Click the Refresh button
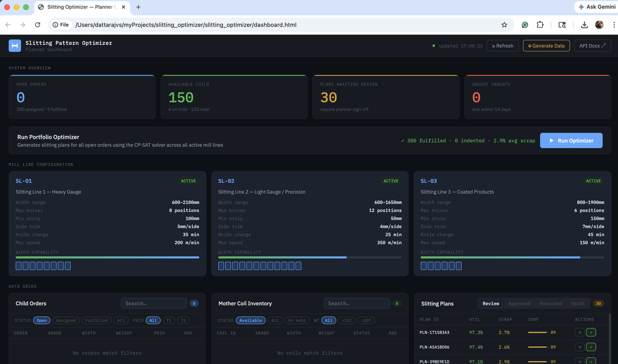The width and height of the screenshot is (618, 364). click(503, 46)
